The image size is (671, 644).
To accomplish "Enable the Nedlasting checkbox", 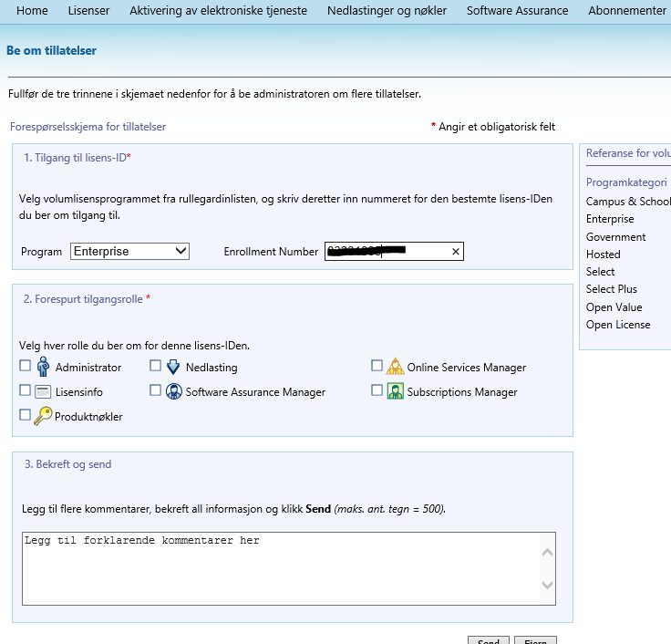I will 156,366.
